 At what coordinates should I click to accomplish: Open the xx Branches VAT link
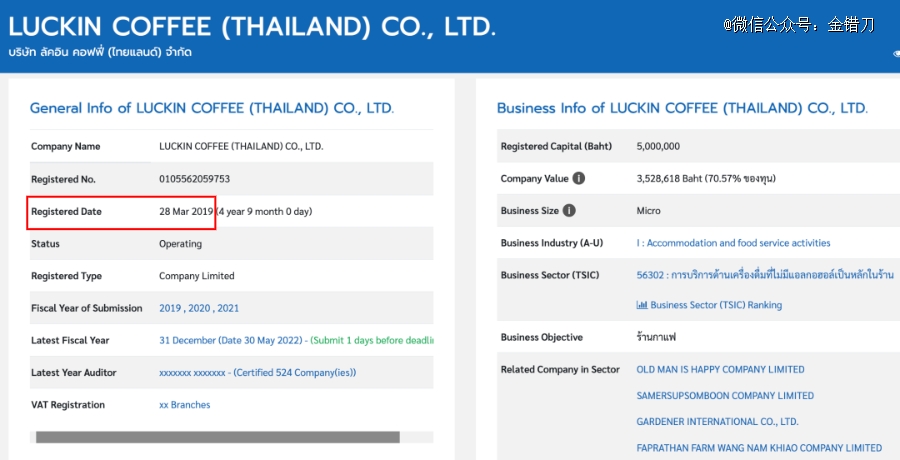click(x=184, y=405)
